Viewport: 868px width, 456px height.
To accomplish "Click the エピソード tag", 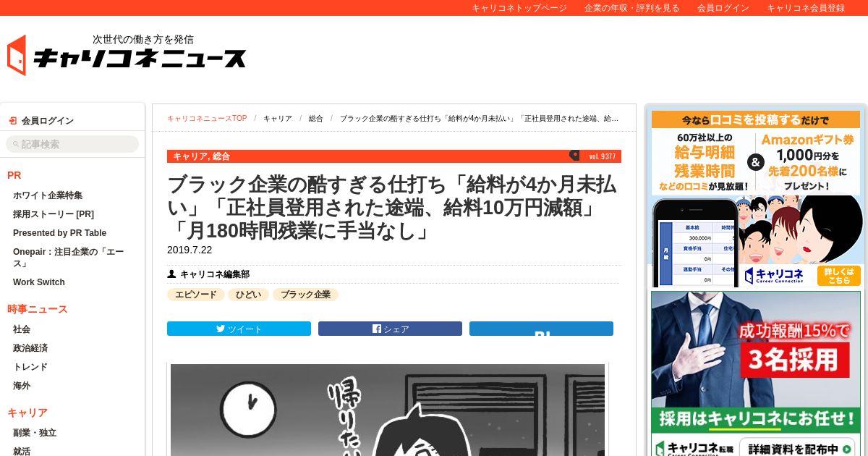I will (196, 295).
